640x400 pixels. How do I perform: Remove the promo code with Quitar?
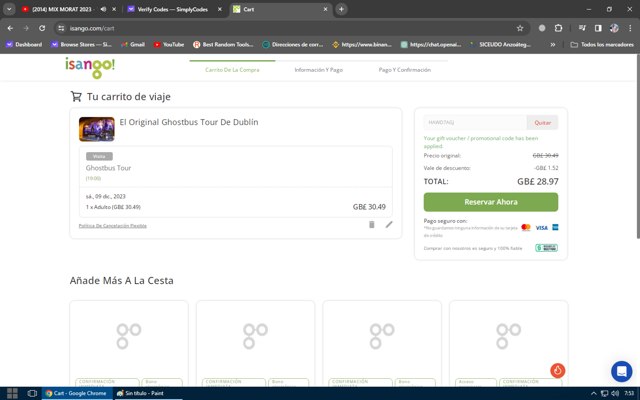542,122
